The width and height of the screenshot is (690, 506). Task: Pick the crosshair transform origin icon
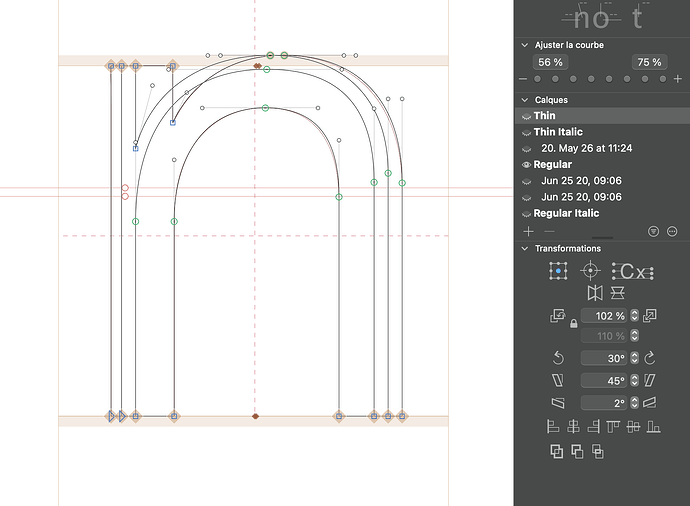coord(590,270)
